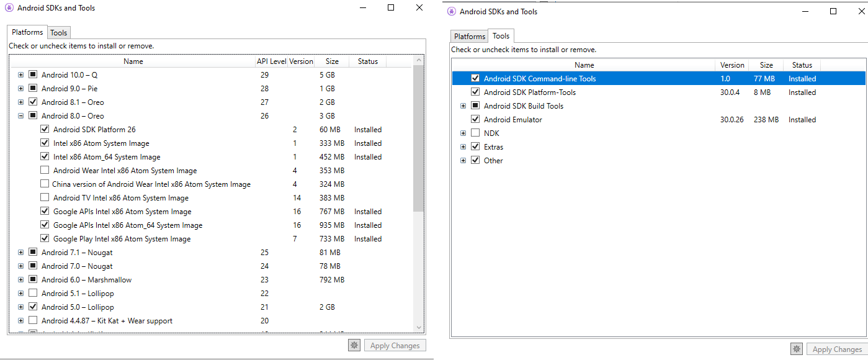The width and height of the screenshot is (868, 360).
Task: Uncheck Intel x86 Atom_64 System Image checkbox
Action: click(x=45, y=157)
